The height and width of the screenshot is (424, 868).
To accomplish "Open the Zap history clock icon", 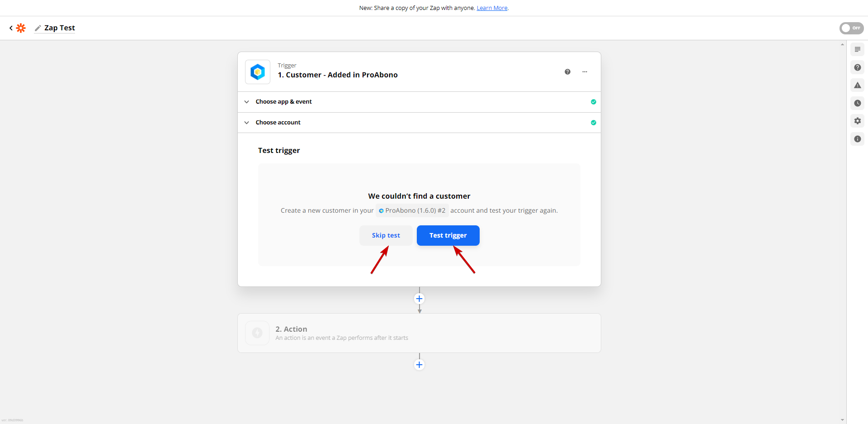I will (857, 103).
